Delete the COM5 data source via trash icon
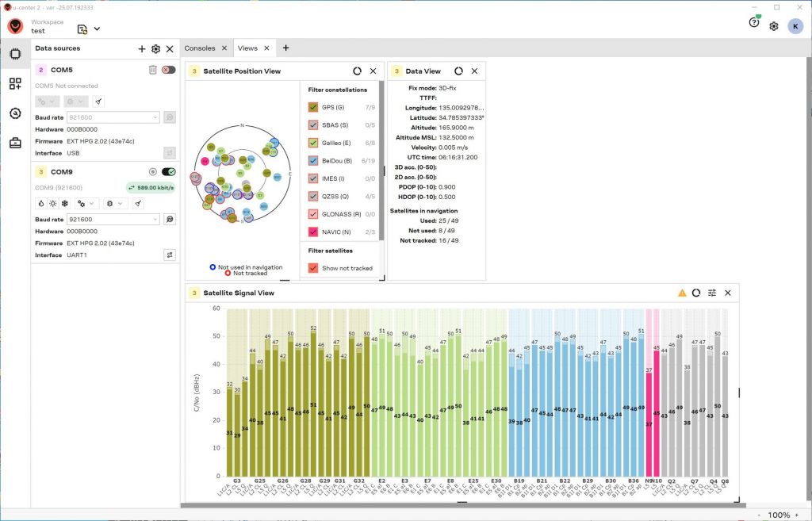 153,70
